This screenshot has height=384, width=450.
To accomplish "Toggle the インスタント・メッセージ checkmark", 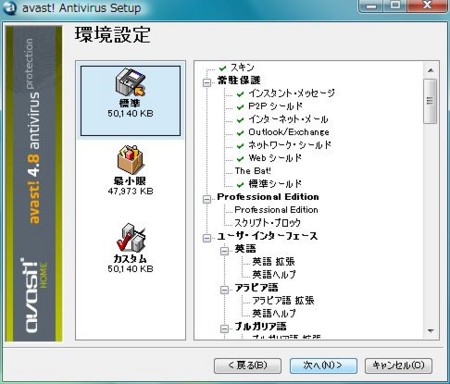I will coord(240,94).
